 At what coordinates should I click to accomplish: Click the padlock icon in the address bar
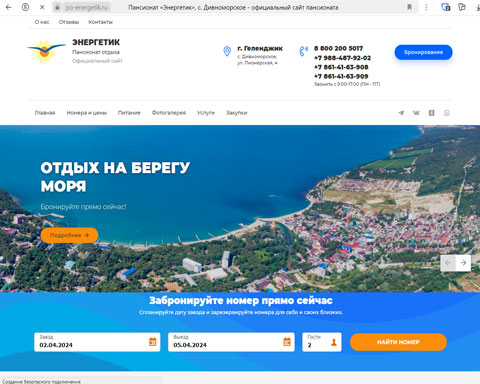[57, 7]
